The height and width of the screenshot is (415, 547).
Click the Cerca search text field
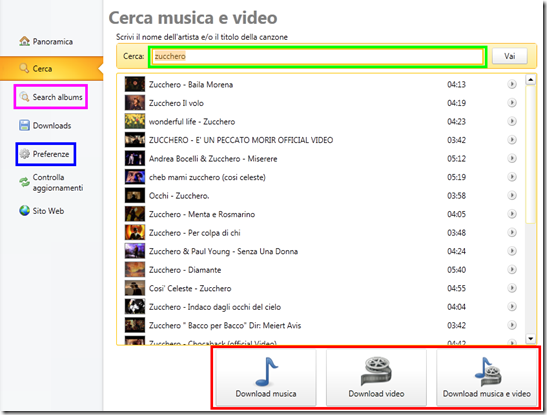(318, 56)
